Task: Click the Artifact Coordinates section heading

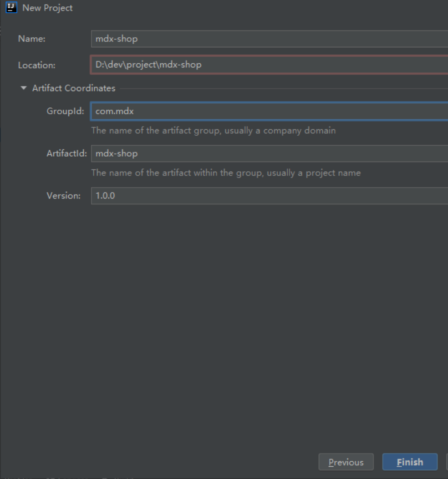Action: point(74,88)
